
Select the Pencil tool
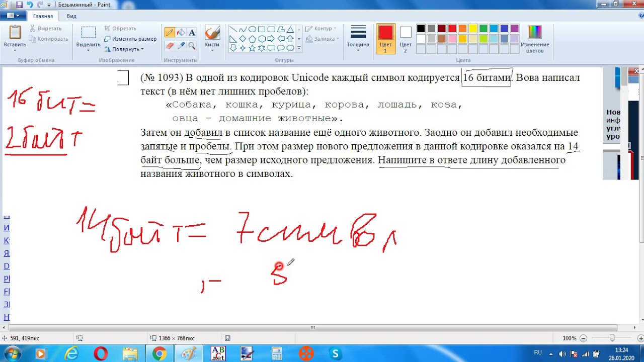pos(170,33)
